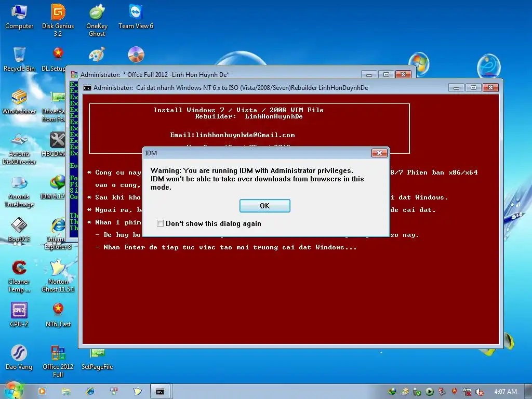Click the blue globe gadget on desktop
Viewport: 532px width, 399px height.
488,65
